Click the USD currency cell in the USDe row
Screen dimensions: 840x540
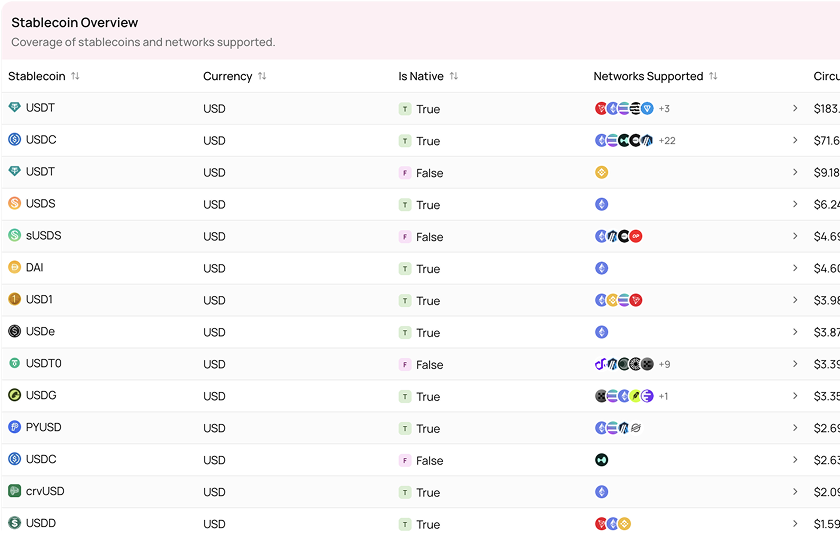214,332
